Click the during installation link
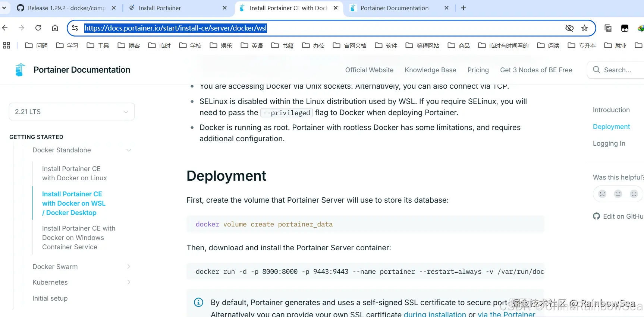 coord(435,314)
